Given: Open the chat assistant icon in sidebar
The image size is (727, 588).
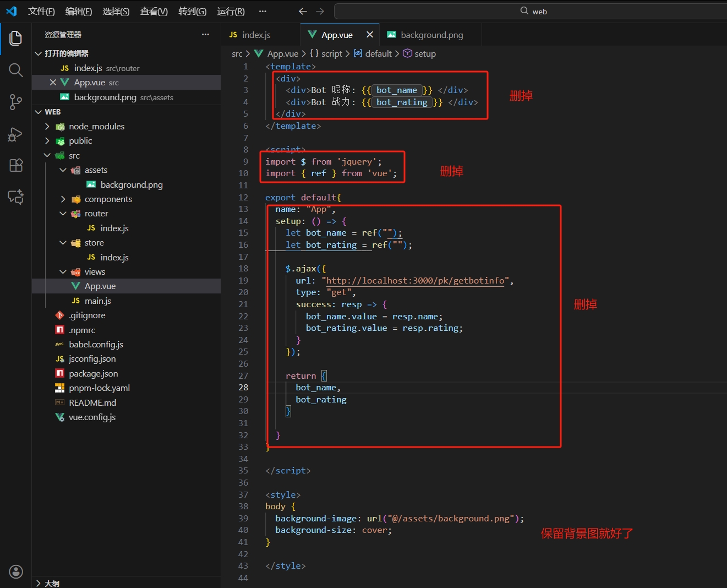Looking at the screenshot, I should pyautogui.click(x=15, y=197).
